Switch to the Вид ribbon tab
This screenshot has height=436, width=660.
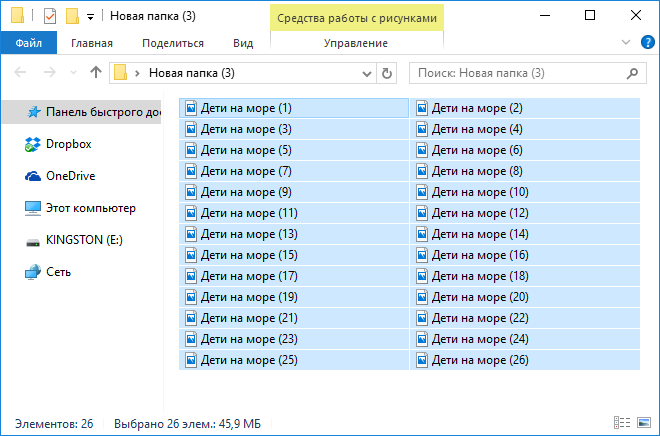pos(242,43)
